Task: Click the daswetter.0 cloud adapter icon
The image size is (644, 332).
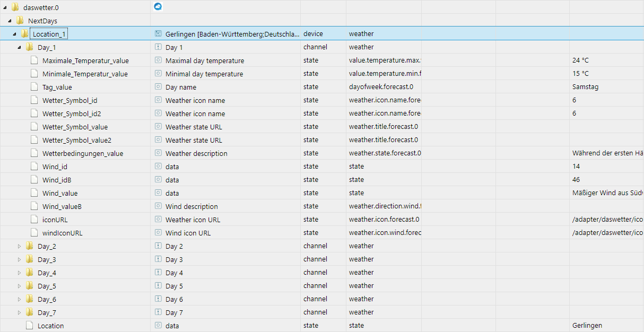Action: (158, 7)
